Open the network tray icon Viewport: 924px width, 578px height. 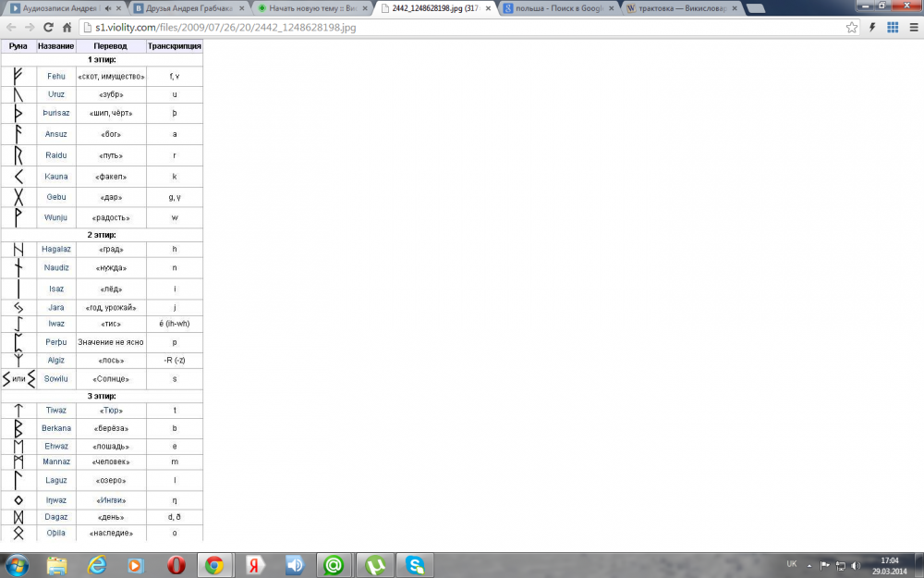click(840, 566)
